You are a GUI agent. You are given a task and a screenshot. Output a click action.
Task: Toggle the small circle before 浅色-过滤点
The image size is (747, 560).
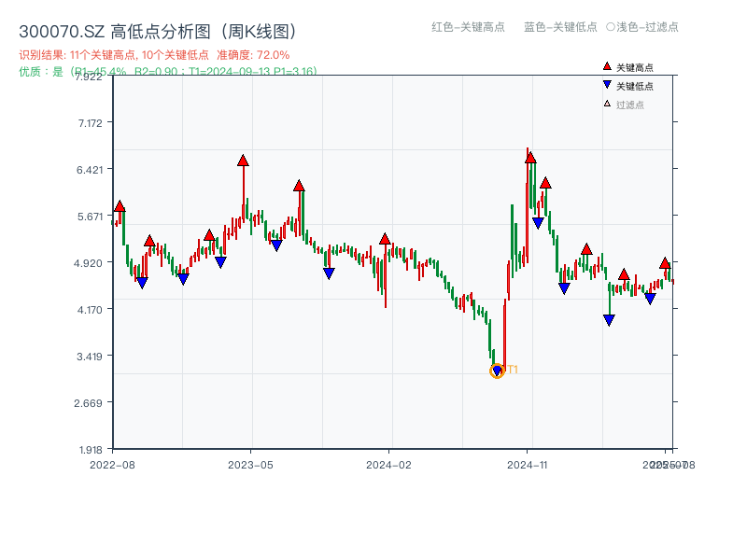[610, 27]
